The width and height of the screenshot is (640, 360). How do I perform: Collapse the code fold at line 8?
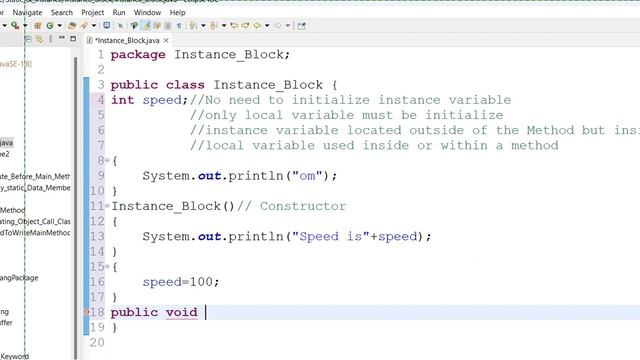point(107,160)
